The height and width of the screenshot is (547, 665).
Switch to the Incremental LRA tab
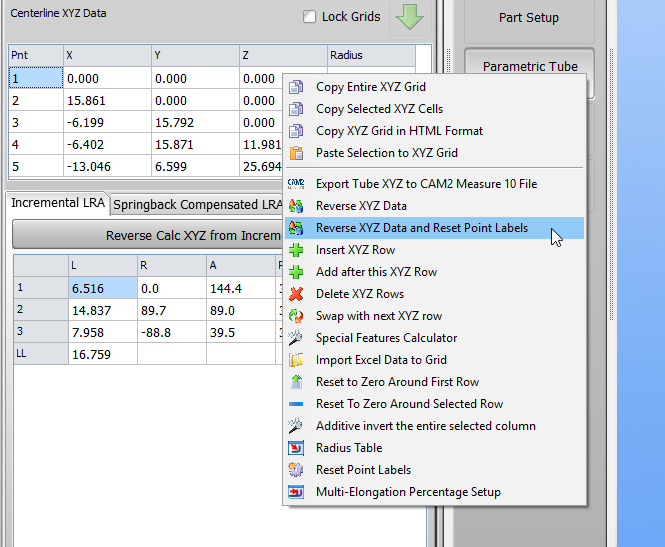pos(58,203)
